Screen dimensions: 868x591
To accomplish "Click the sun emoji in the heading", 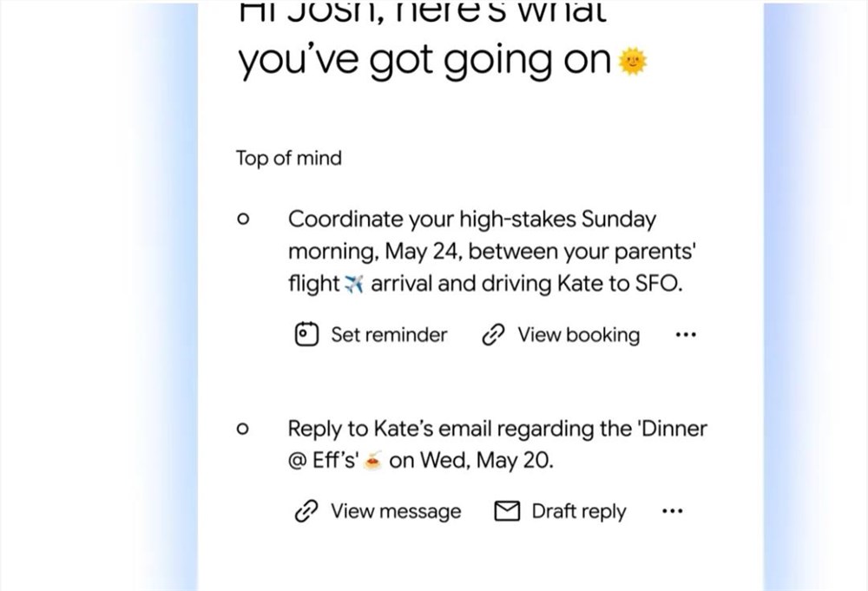I will [632, 62].
